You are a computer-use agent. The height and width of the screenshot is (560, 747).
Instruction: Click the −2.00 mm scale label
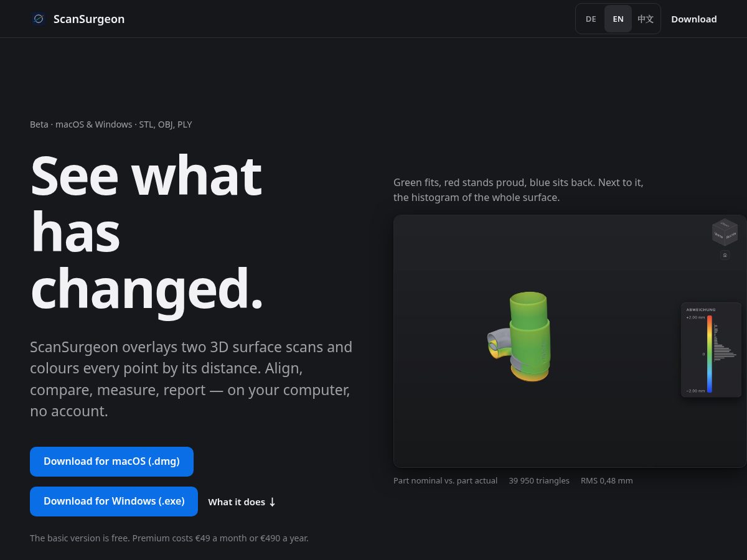(x=695, y=391)
